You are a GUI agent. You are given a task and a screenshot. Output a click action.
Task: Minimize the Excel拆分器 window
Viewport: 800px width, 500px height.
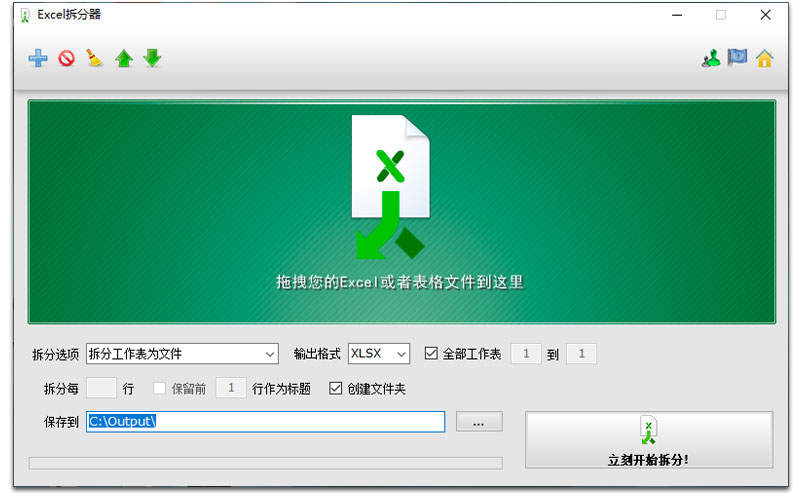pyautogui.click(x=677, y=15)
